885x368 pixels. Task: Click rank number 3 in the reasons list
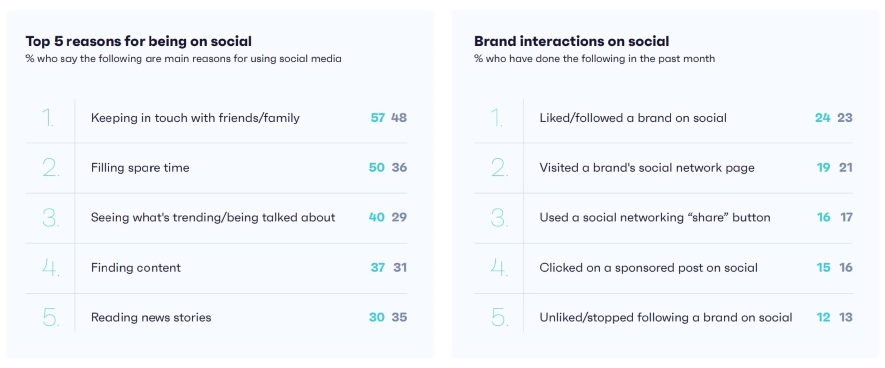tap(50, 217)
